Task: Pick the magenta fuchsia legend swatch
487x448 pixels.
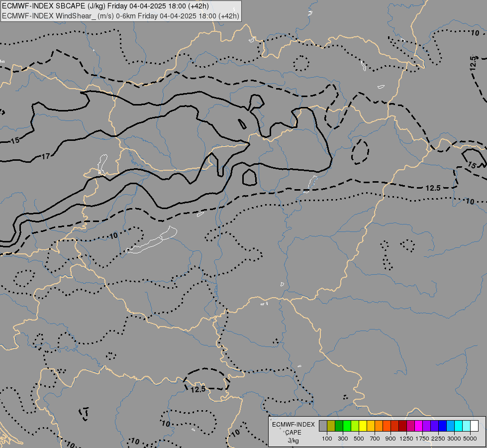Action: (x=418, y=426)
